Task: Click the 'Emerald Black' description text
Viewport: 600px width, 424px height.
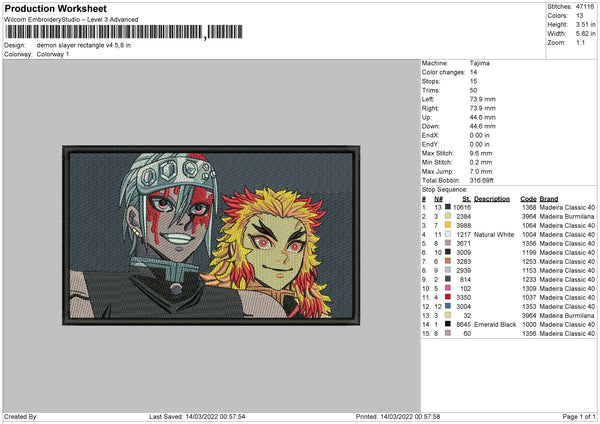Action: point(495,324)
